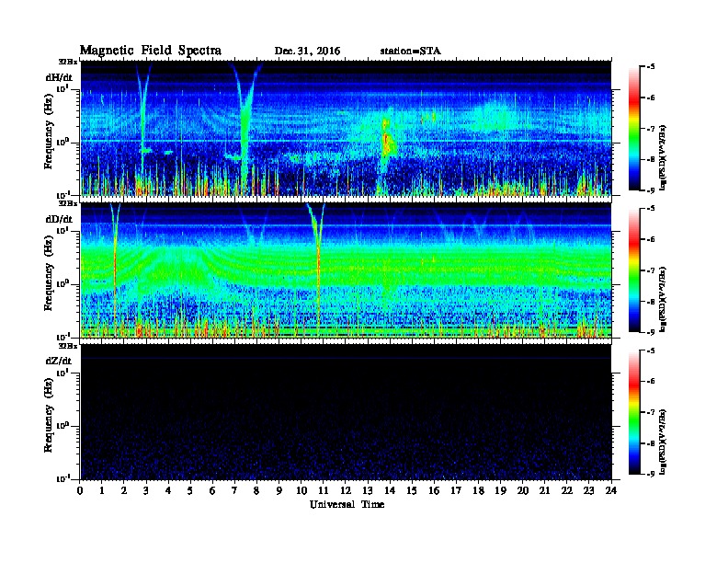Click hour tick label 14 on time axis
The height and width of the screenshot is (563, 728).
pyautogui.click(x=390, y=490)
